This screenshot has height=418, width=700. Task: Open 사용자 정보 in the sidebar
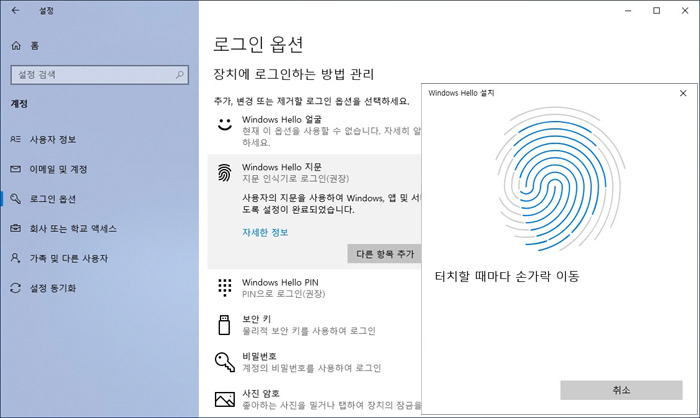[x=53, y=139]
